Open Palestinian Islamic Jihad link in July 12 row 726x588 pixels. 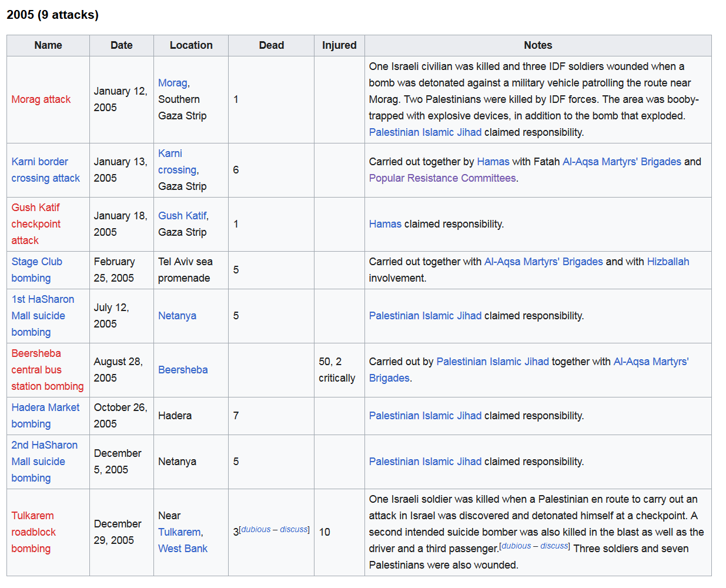[x=425, y=316]
